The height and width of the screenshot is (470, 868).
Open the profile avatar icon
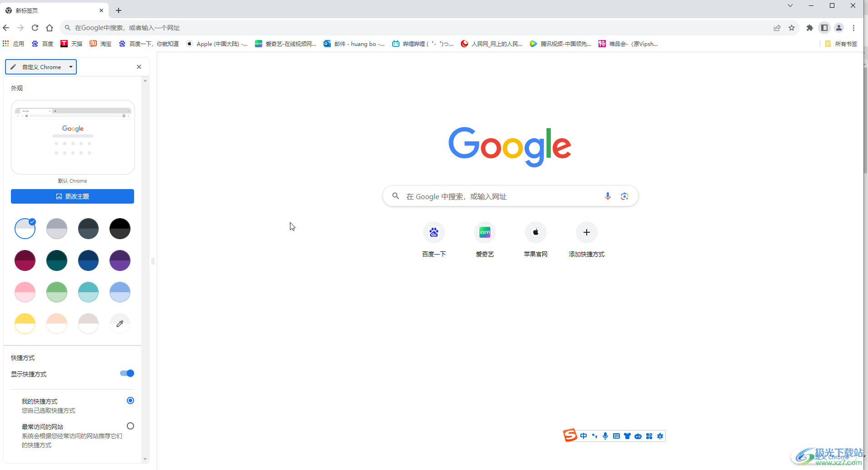point(839,28)
